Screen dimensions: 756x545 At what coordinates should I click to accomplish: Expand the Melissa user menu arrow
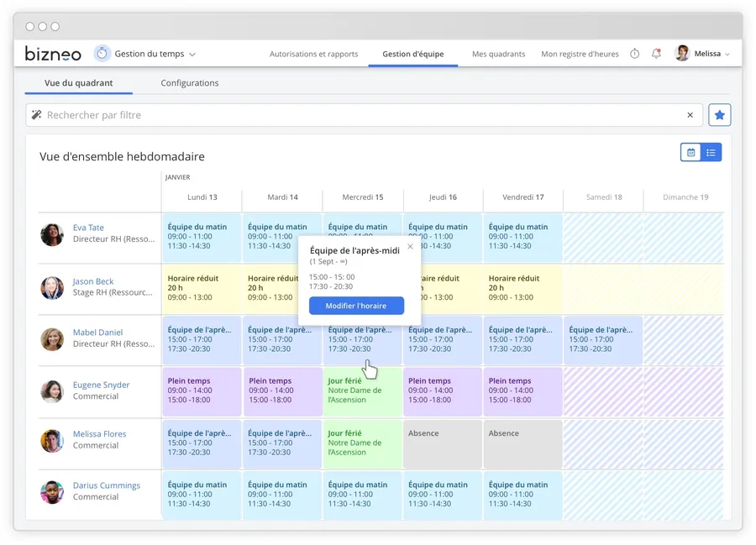[x=727, y=55]
